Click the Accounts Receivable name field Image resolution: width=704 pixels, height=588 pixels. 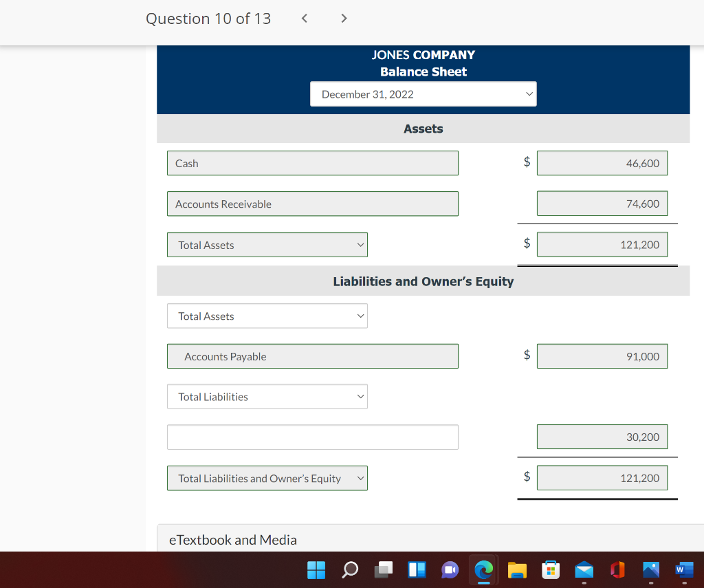313,204
